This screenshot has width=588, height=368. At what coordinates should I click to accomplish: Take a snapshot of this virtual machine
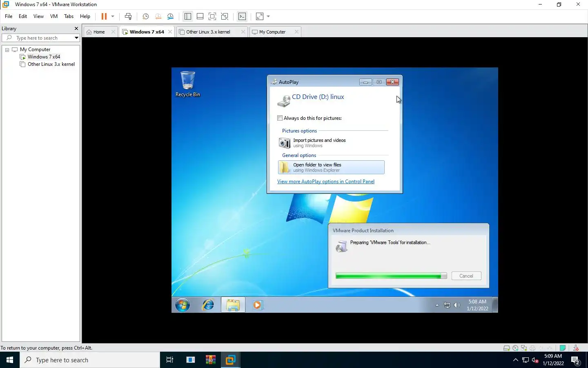(x=145, y=16)
